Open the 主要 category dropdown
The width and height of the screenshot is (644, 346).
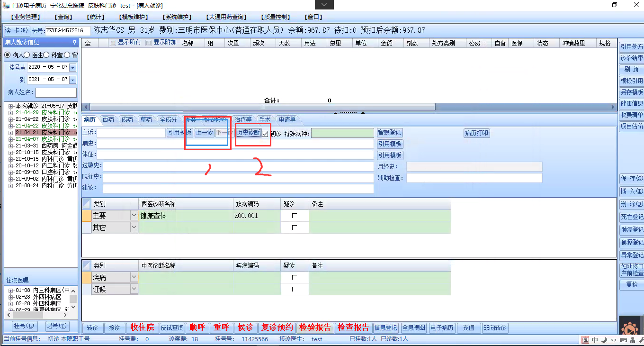tap(134, 216)
